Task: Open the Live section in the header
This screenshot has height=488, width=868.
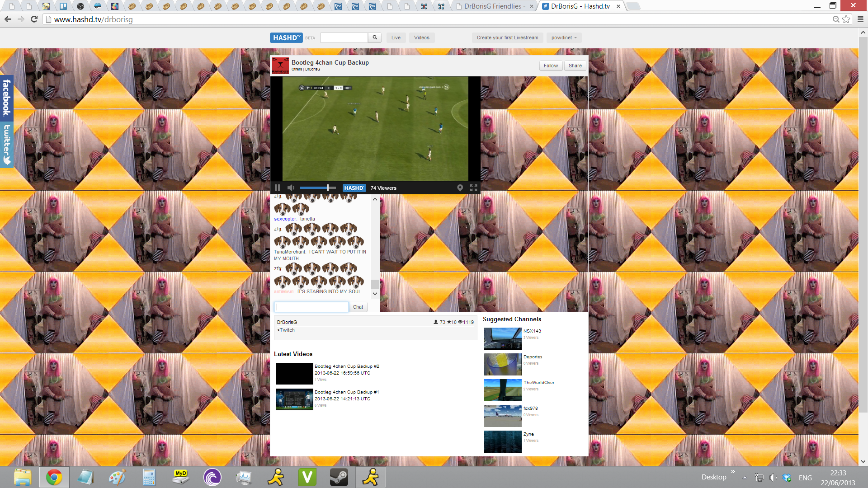Action: (x=396, y=38)
